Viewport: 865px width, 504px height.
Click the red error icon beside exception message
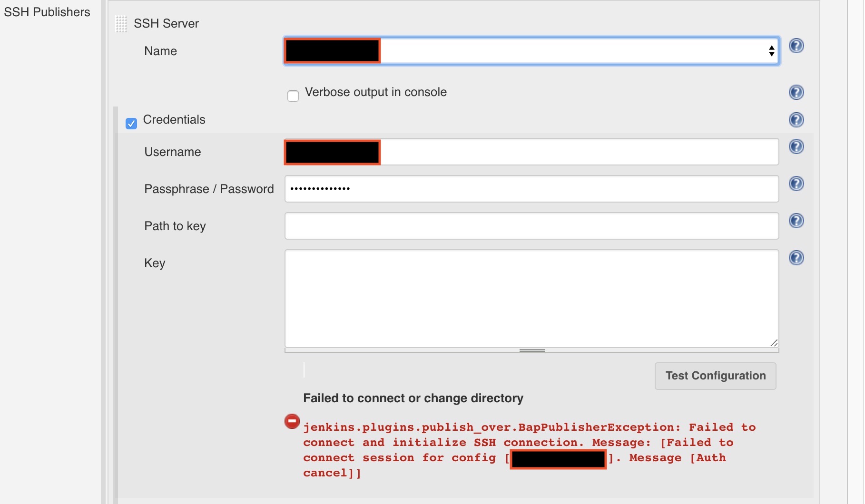[x=292, y=421]
